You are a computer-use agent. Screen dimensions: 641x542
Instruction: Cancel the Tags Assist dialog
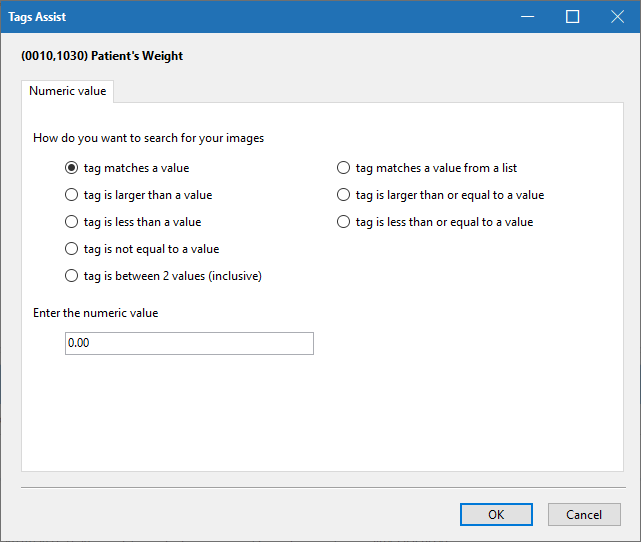[x=584, y=515]
